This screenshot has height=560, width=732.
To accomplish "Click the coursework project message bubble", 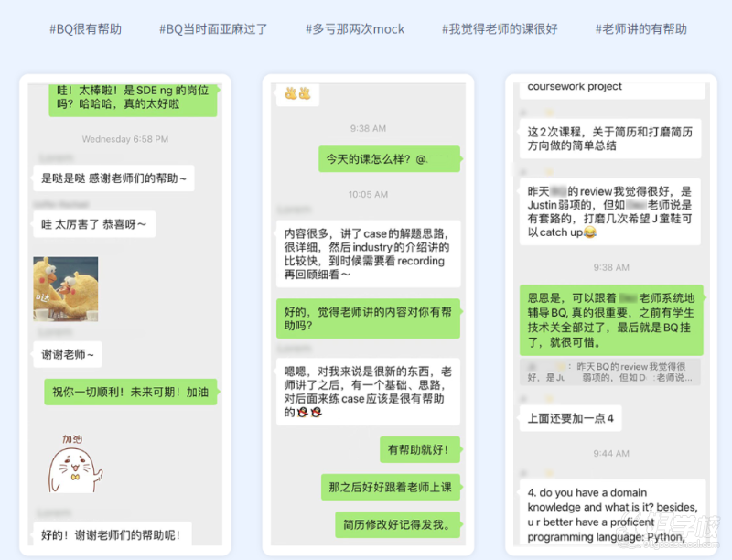I will (576, 88).
